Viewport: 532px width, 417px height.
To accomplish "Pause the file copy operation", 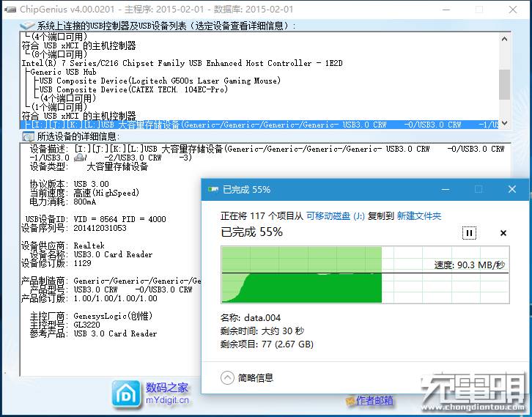I will point(469,233).
